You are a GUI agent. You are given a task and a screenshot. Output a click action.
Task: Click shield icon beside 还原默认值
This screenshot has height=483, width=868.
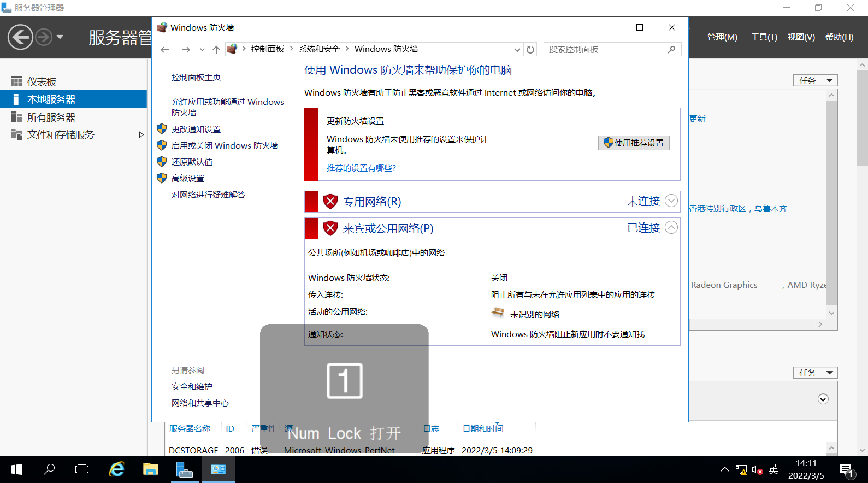coord(162,162)
